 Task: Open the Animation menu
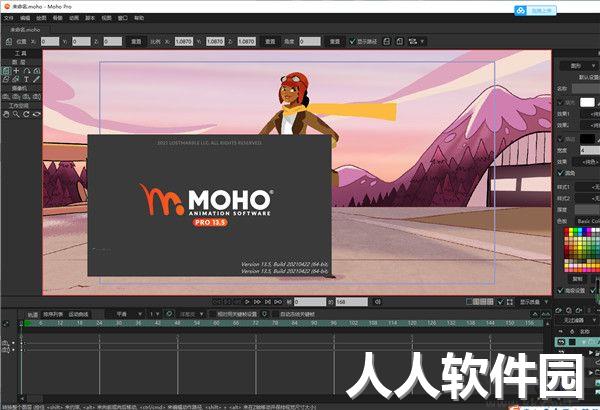[73, 18]
